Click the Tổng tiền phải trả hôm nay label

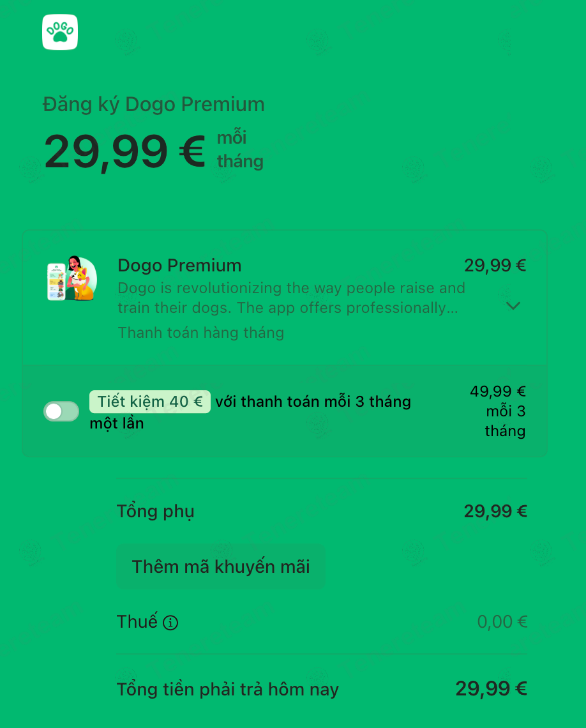click(x=227, y=690)
